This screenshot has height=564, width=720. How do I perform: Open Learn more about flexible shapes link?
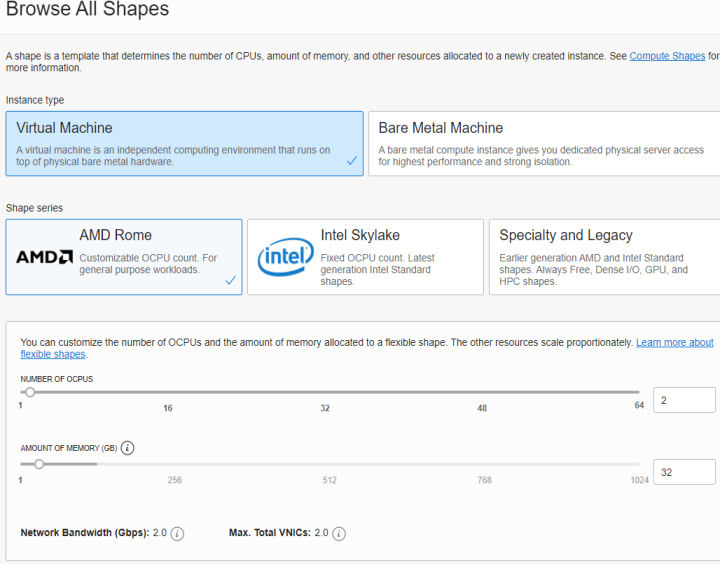tap(674, 342)
